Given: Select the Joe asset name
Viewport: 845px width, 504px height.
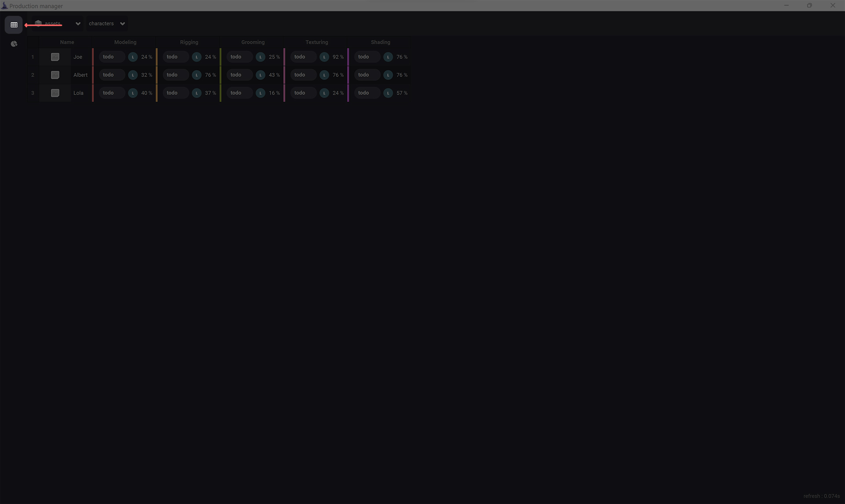Looking at the screenshot, I should [78, 57].
